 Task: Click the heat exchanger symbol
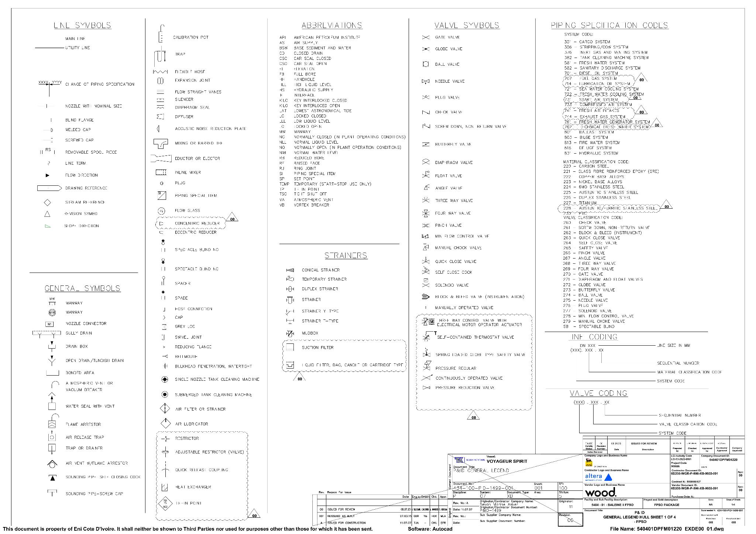165,487
